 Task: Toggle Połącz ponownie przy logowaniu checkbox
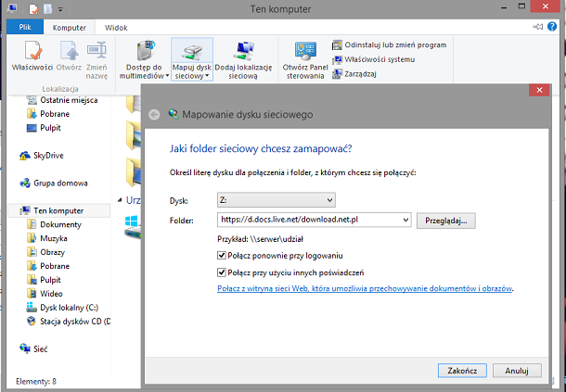[x=222, y=256]
